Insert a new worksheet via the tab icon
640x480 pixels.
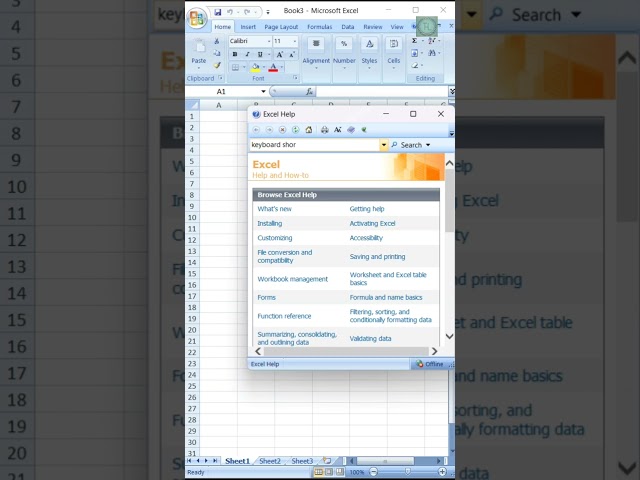point(327,460)
